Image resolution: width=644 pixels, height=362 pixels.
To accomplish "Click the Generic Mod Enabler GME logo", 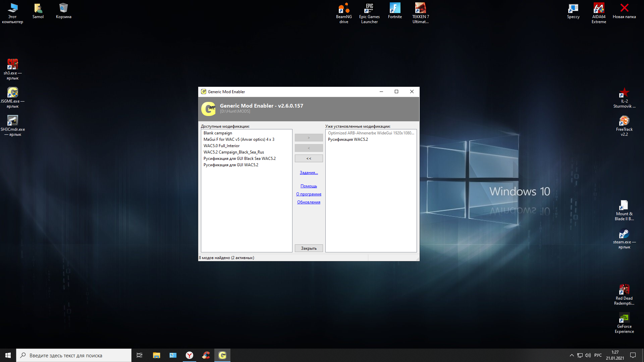I will [x=208, y=109].
